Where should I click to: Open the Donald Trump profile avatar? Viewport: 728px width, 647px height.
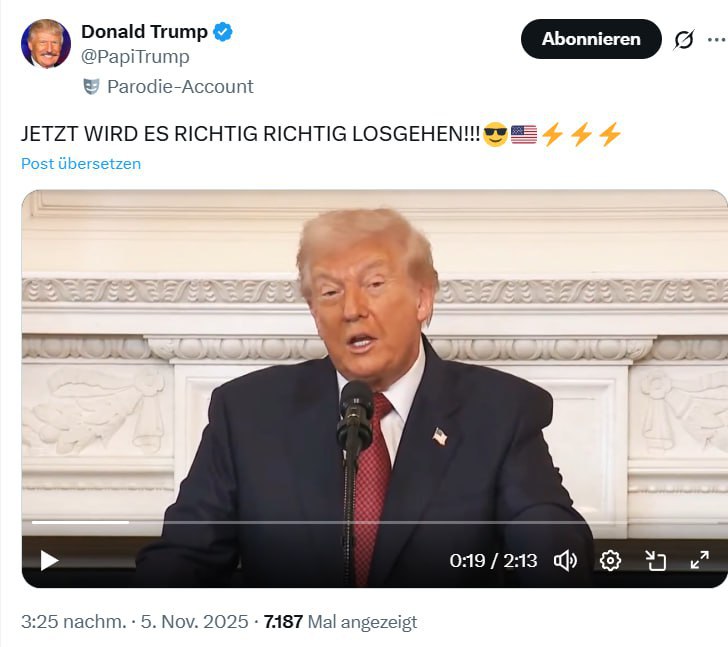[x=46, y=44]
